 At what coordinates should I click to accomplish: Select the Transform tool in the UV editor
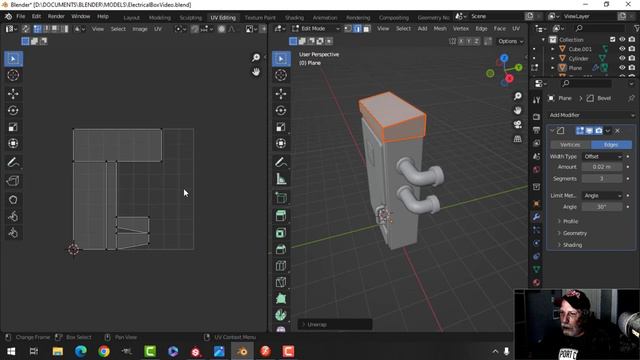coord(13,143)
